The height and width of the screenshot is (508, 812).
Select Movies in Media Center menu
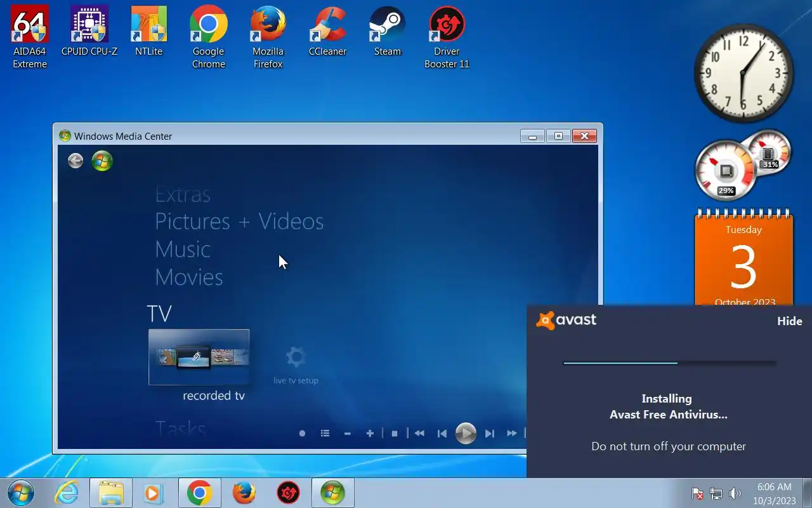tap(189, 277)
